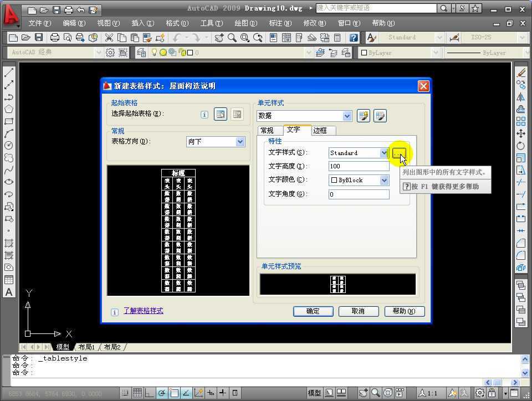Viewport: 532px width, 401px height.
Task: Click the Cut scissors icon
Action: click(109, 37)
